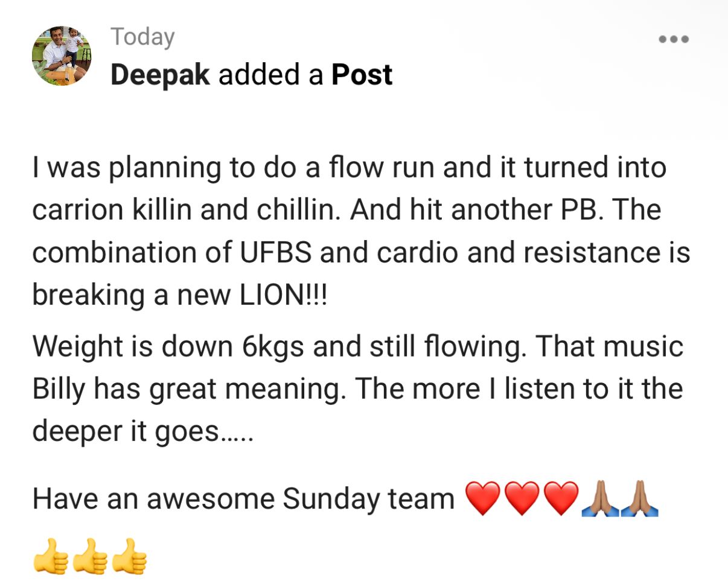The height and width of the screenshot is (584, 728).
Task: Click the middle red heart emoji
Action: tap(522, 499)
